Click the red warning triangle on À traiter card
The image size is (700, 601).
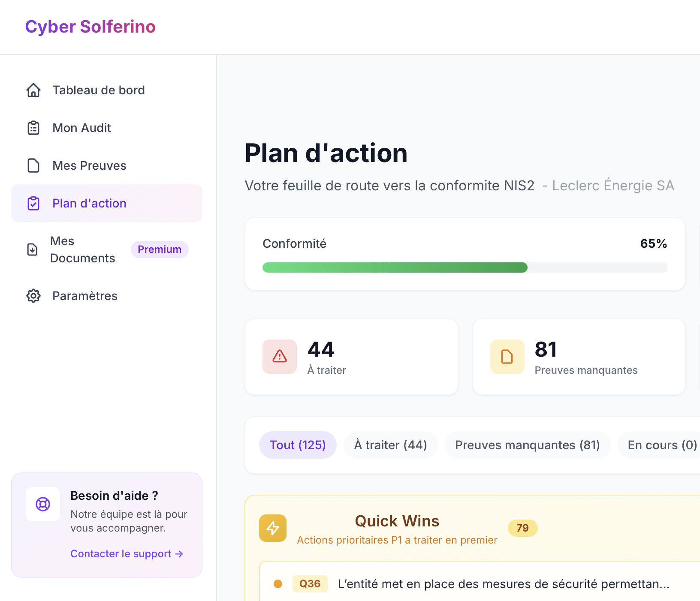279,356
